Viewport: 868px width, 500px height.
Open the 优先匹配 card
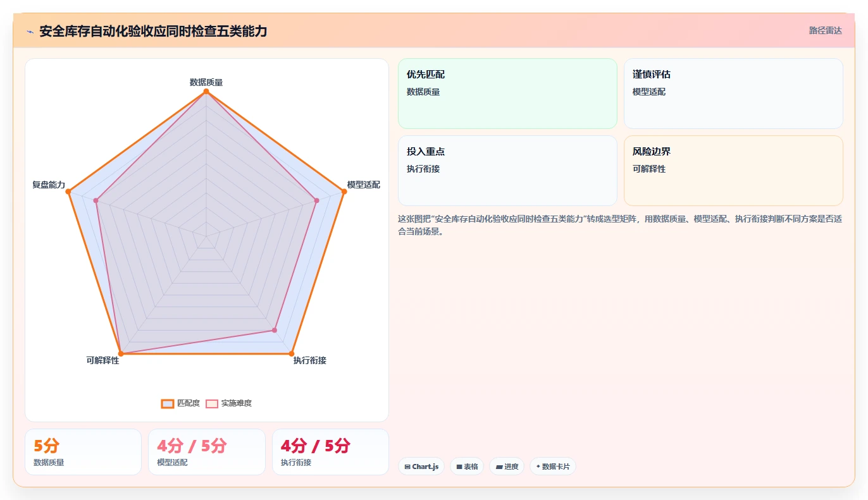[507, 94]
